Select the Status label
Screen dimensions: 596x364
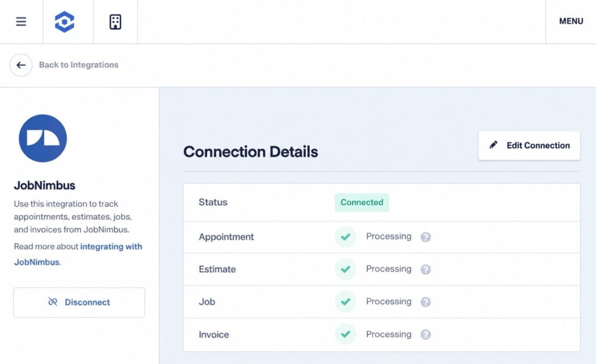click(213, 202)
